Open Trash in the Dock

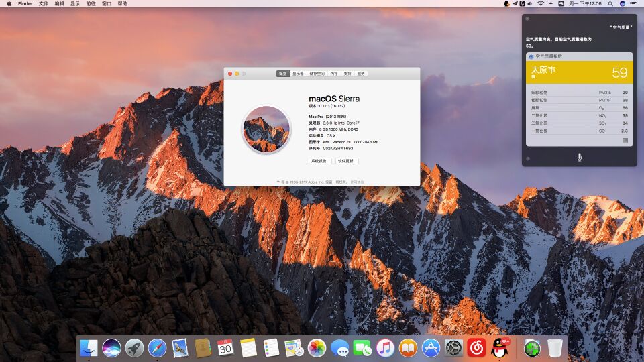click(x=554, y=347)
